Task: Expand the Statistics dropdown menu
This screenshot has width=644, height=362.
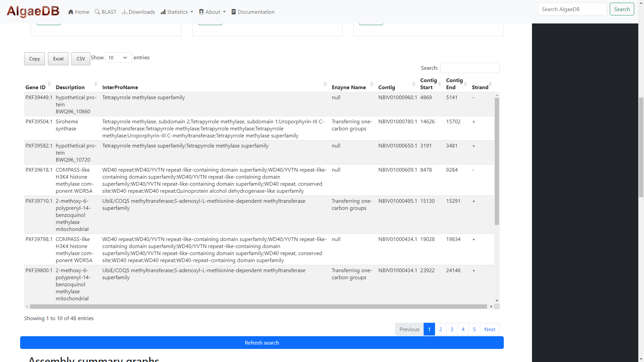Action: tap(176, 12)
